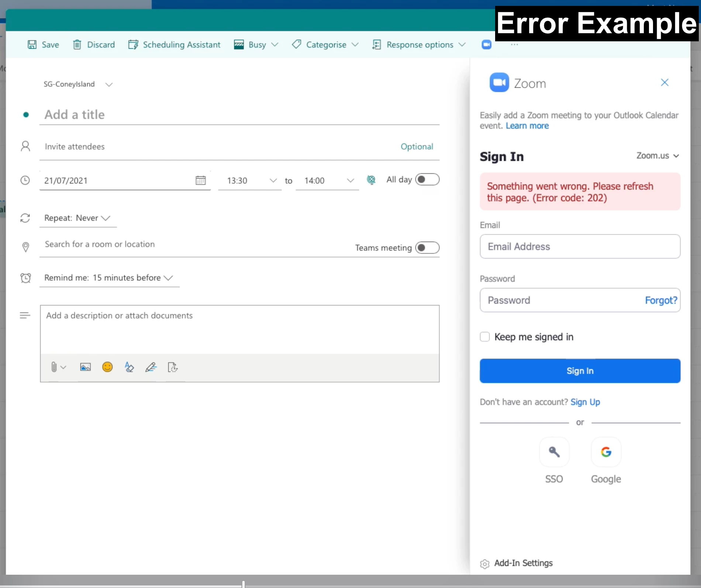Viewport: 701px width, 588px height.
Task: Close the Zoom panel
Action: coord(664,82)
